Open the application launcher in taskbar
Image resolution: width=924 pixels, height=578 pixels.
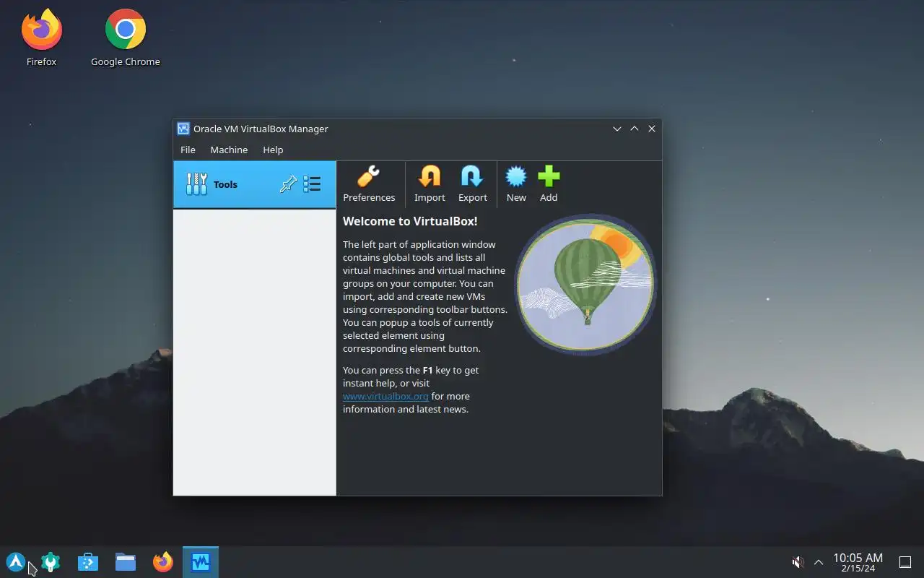pyautogui.click(x=16, y=561)
